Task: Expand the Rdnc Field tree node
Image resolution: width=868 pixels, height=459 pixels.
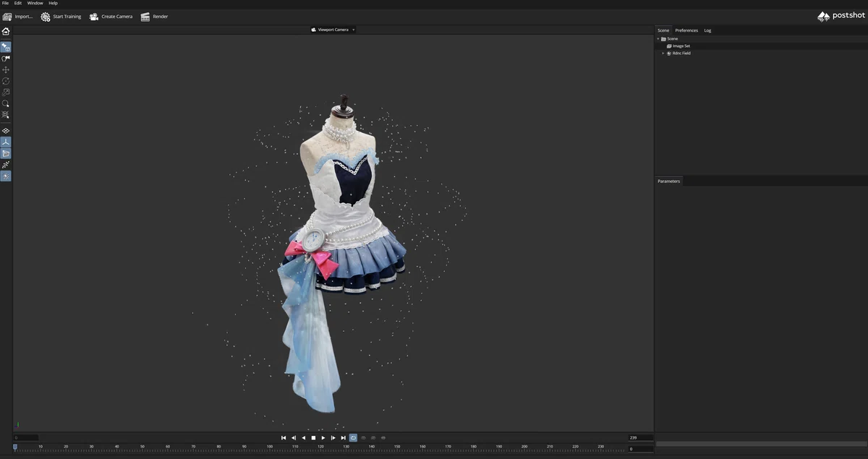Action: coord(663,53)
